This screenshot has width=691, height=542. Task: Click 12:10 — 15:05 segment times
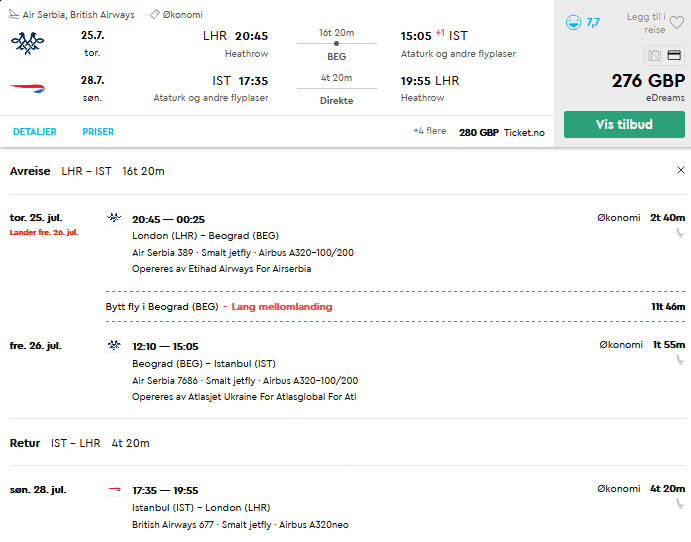[165, 347]
